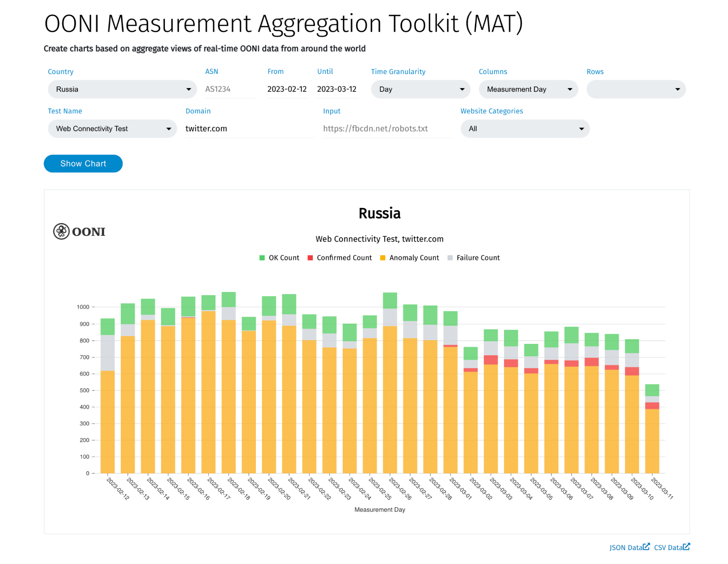Open the empty Rows dropdown
Viewport: 728px width, 564px height.
point(636,89)
